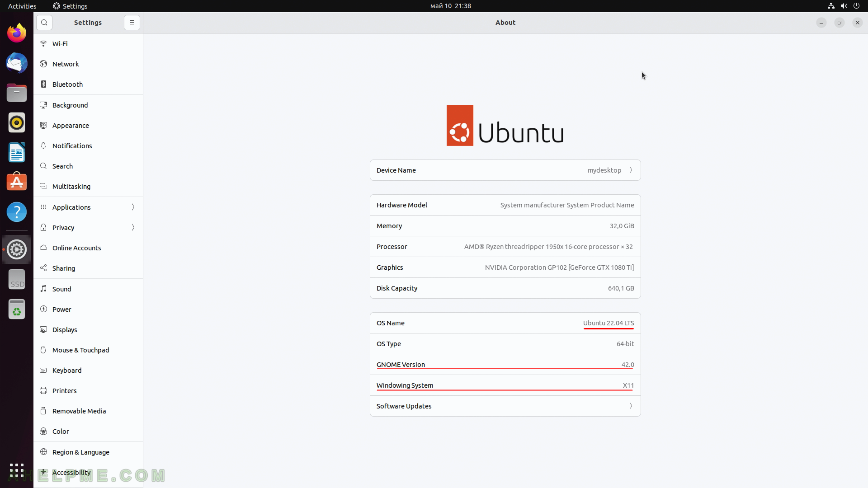Launch Firefox from the dock
This screenshot has height=488, width=868.
[x=17, y=33]
